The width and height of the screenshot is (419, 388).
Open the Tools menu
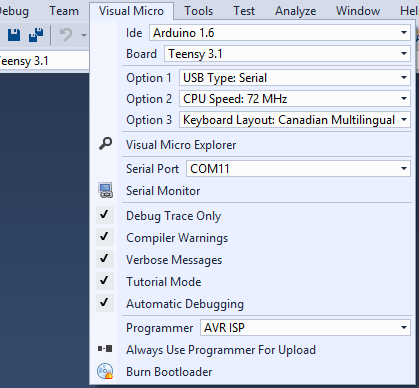click(199, 11)
